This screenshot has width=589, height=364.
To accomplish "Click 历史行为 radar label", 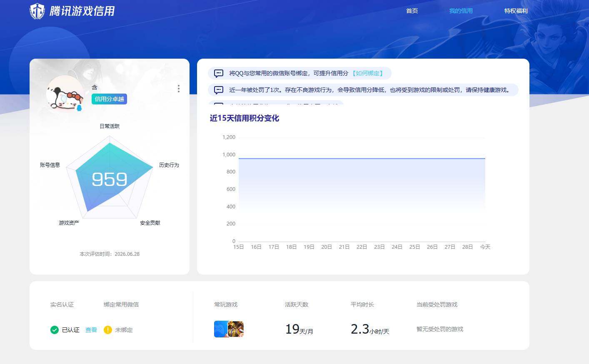I will coord(169,165).
